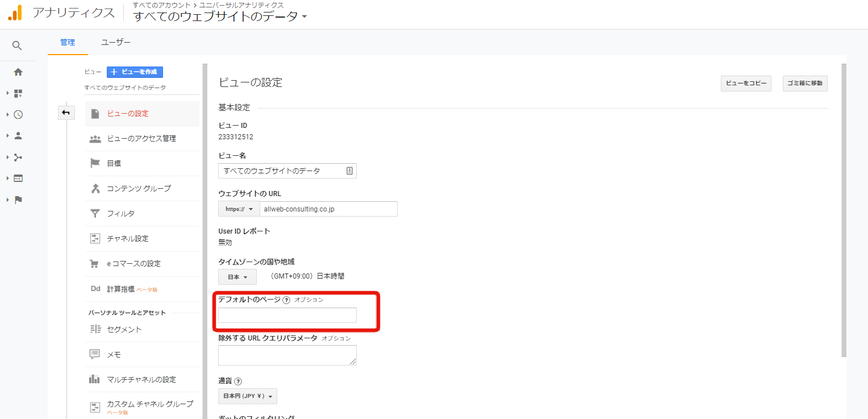Open the Audience person icon

pyautogui.click(x=18, y=136)
